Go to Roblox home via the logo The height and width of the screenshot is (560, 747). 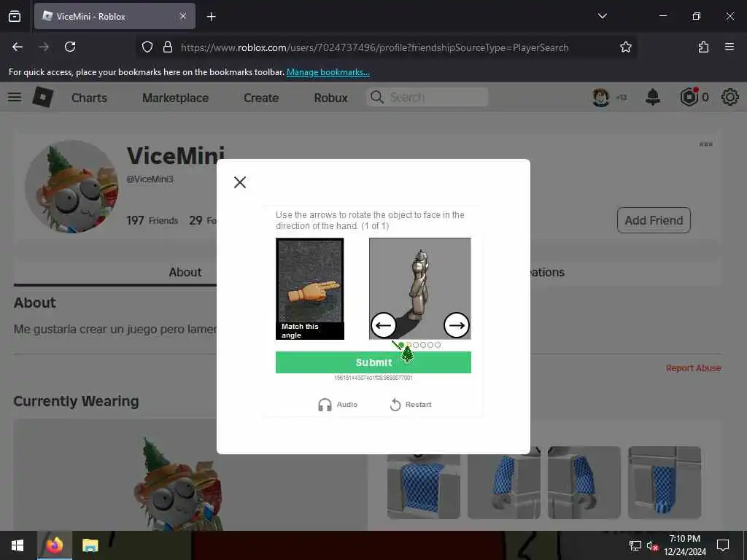[43, 97]
